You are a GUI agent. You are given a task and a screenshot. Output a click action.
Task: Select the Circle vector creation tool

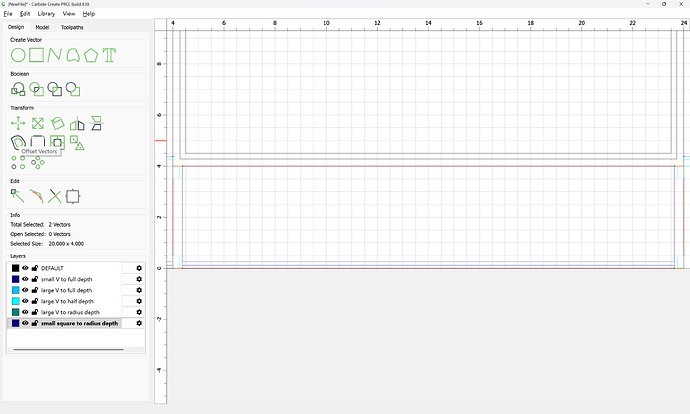pyautogui.click(x=18, y=55)
